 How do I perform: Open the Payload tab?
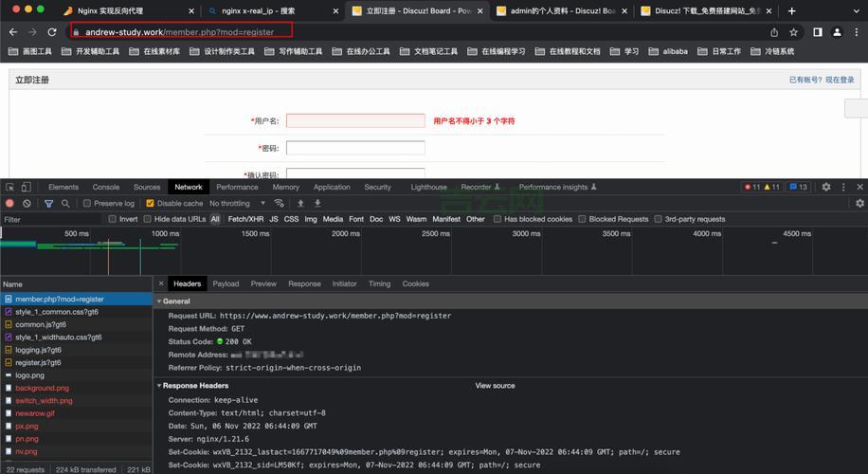[x=226, y=283]
